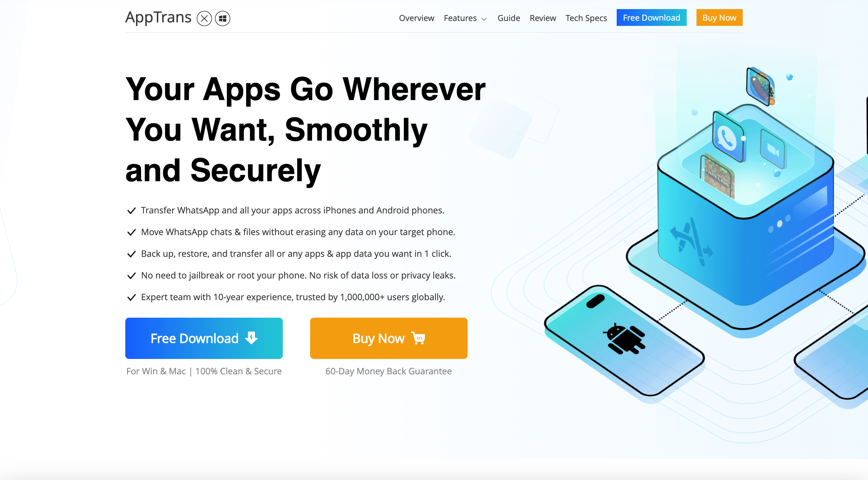Image resolution: width=868 pixels, height=480 pixels.
Task: Click the close/X icon next to logo
Action: pos(205,18)
